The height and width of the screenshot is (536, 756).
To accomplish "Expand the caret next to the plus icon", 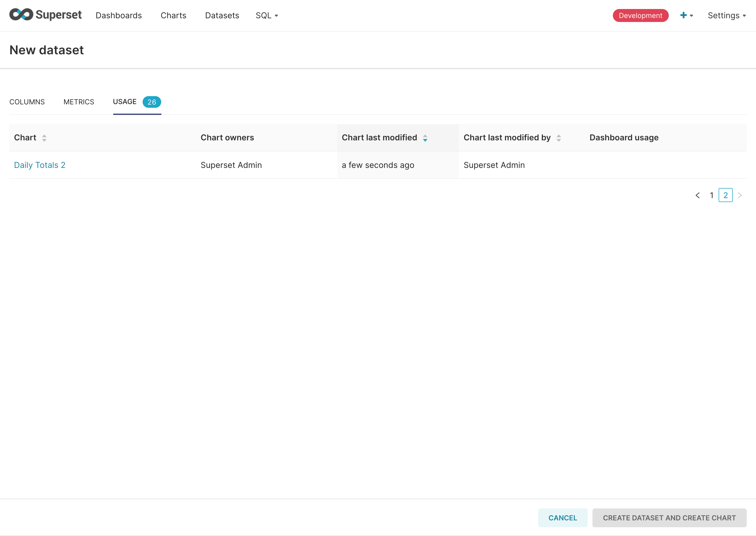I will (x=691, y=16).
